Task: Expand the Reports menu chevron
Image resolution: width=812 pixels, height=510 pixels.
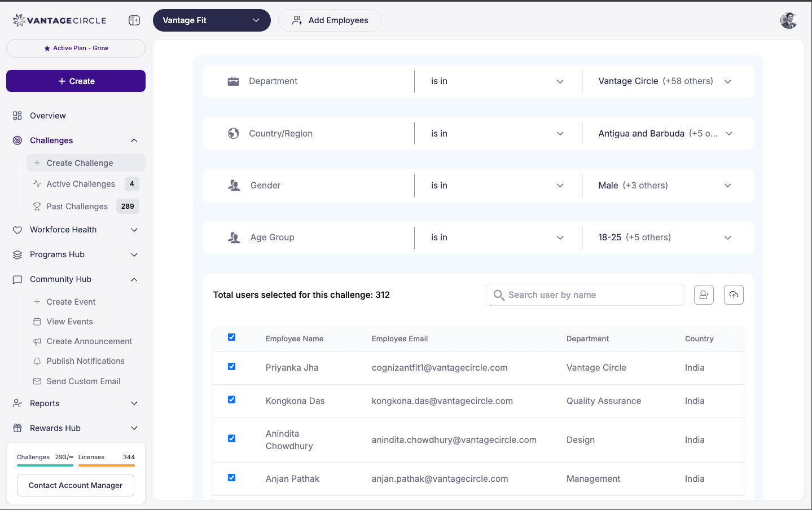Action: [x=134, y=403]
